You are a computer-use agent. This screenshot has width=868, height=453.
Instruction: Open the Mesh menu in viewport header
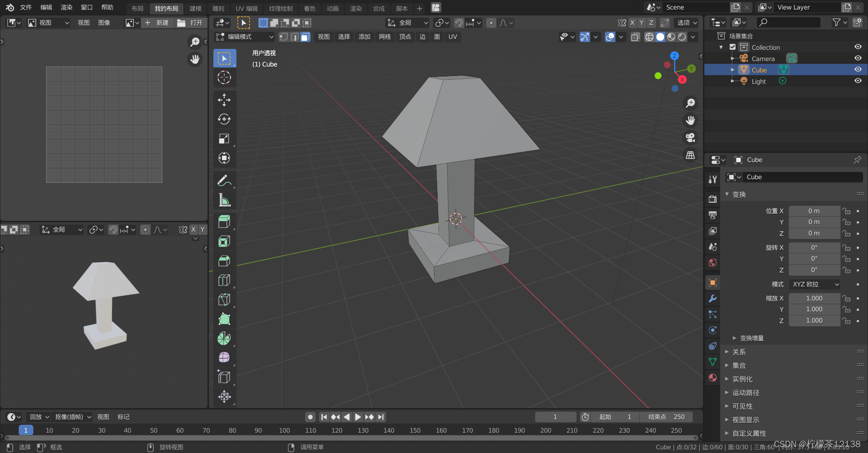click(x=385, y=37)
